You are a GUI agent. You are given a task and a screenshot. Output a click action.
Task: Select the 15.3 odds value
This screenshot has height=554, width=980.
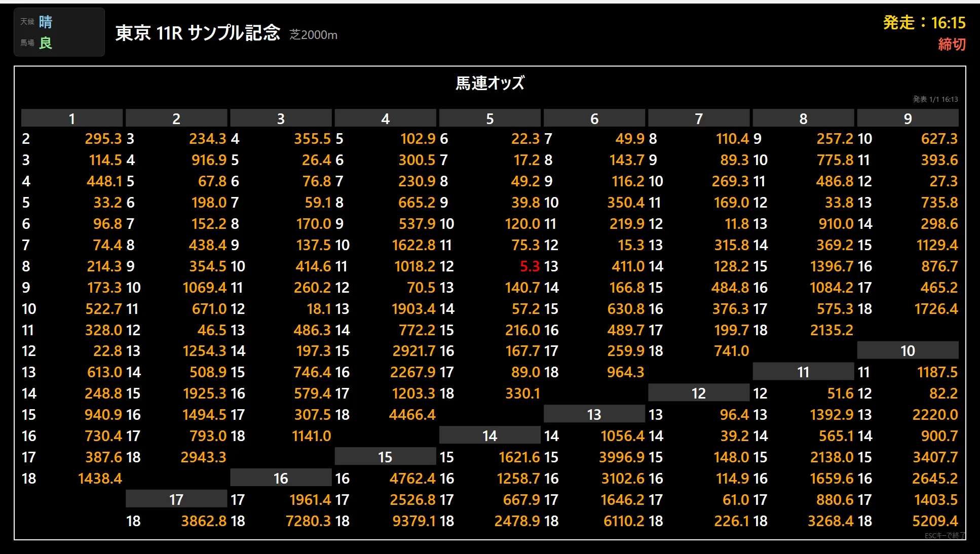[631, 245]
